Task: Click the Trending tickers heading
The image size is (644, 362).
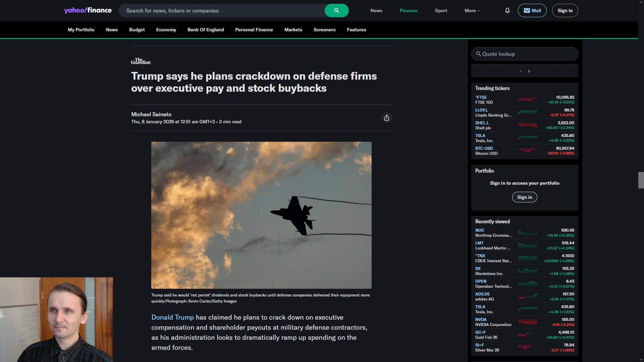Action: coord(492,88)
